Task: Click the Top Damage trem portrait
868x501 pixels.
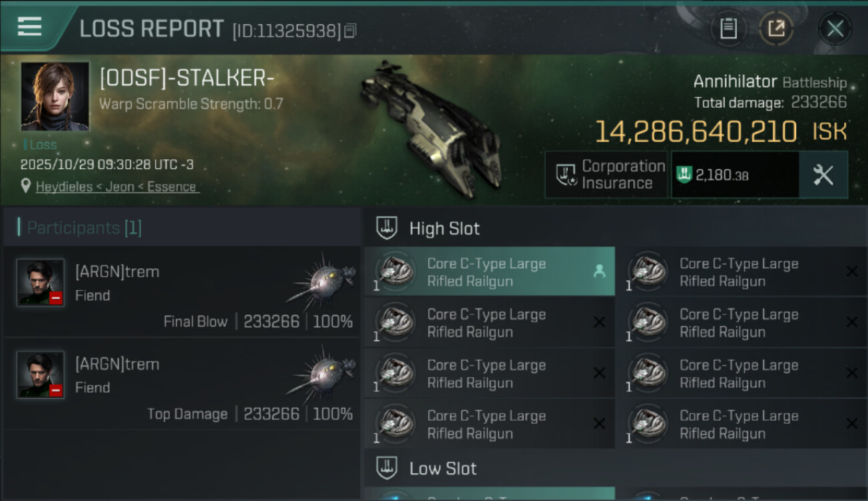Action: click(x=41, y=374)
